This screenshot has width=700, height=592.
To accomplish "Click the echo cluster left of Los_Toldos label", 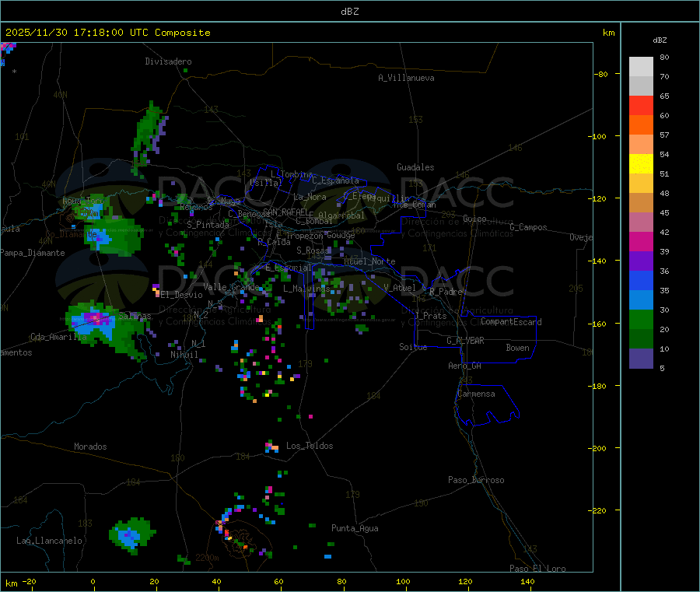I will 271,446.
